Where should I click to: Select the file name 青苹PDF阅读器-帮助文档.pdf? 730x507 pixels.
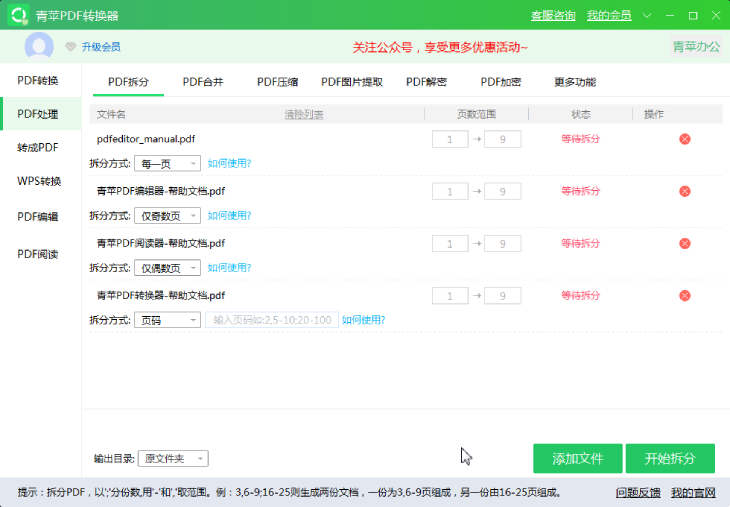161,243
